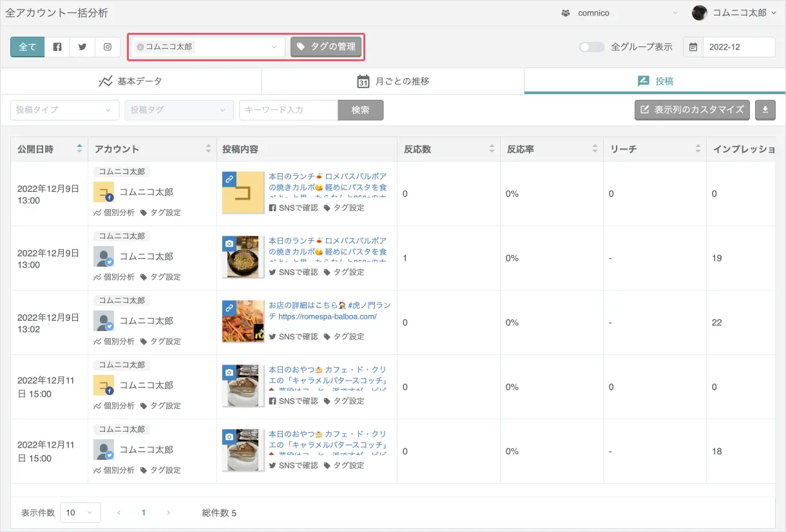This screenshot has height=532, width=786.
Task: Go to previous page arrow
Action: 119,513
